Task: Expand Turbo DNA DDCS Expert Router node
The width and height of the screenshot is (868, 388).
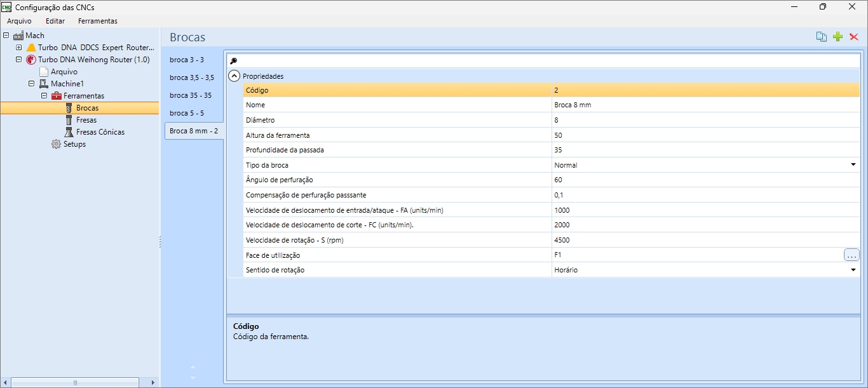Action: pos(19,48)
